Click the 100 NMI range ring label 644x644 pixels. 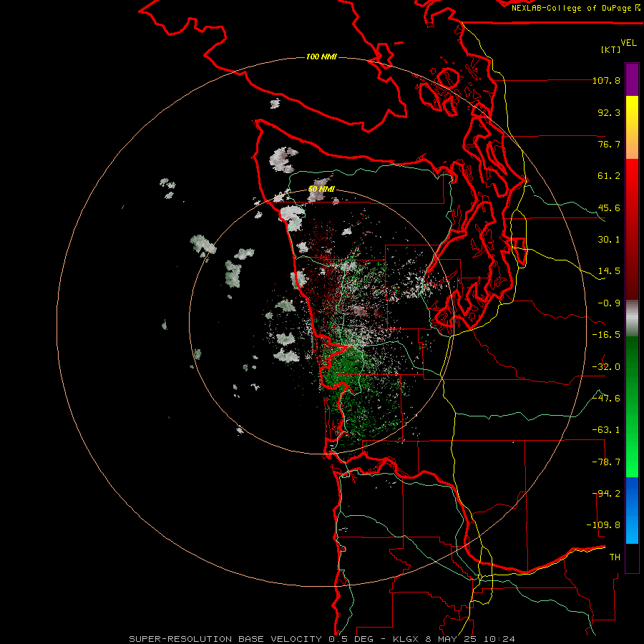[321, 57]
